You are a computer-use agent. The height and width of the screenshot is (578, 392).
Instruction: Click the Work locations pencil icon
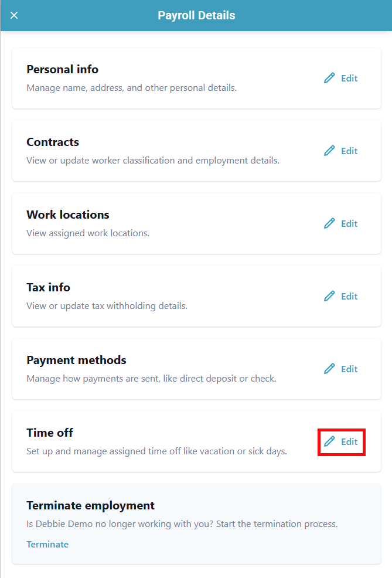329,223
